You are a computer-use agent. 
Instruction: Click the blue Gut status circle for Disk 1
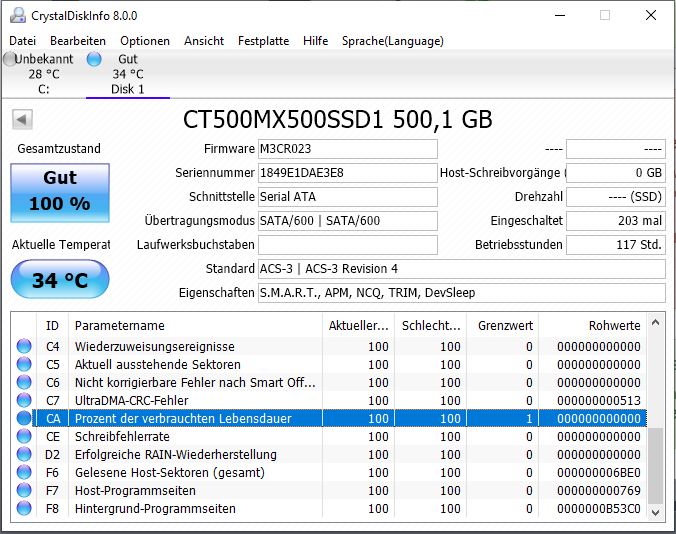point(94,59)
